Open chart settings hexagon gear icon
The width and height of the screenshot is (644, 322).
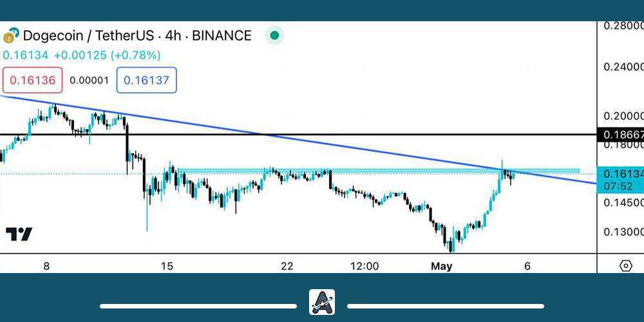click(x=625, y=266)
